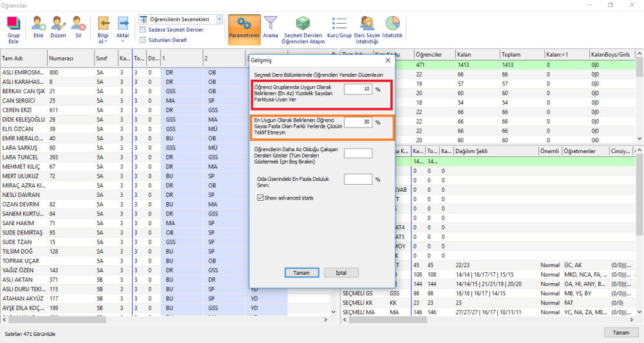Sort by Tam Adı column header
This screenshot has height=343, width=644.
24,59
